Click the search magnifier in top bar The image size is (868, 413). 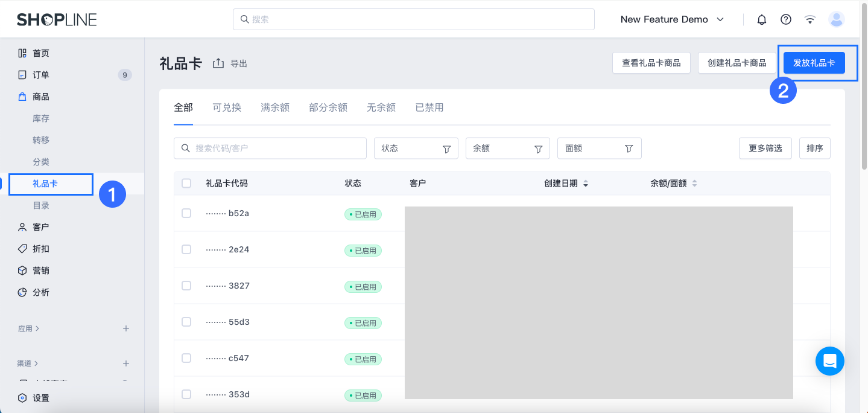pyautogui.click(x=244, y=19)
